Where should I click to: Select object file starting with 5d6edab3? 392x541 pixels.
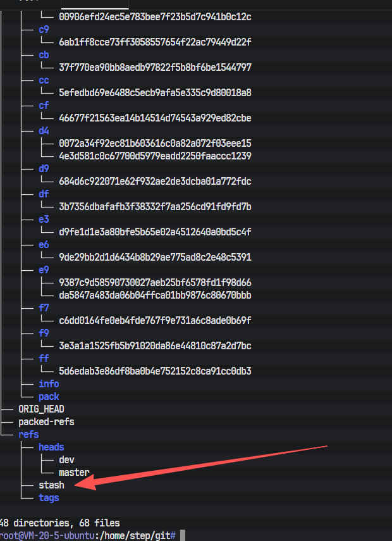pos(155,371)
